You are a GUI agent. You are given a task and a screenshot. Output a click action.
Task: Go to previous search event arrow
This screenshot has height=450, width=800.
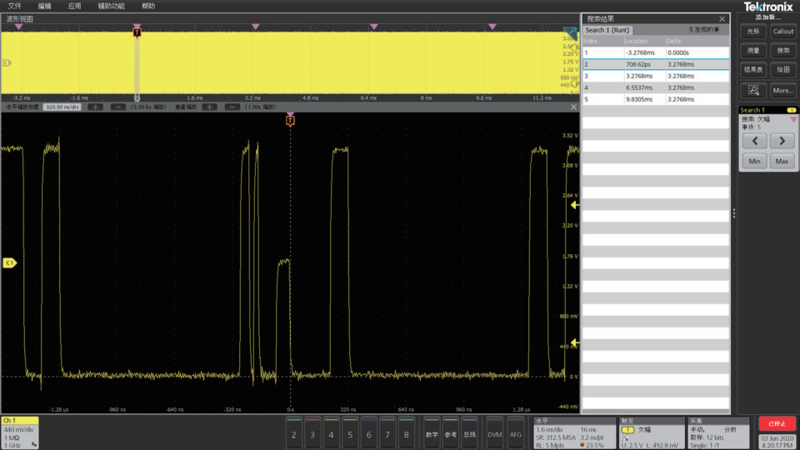[754, 141]
